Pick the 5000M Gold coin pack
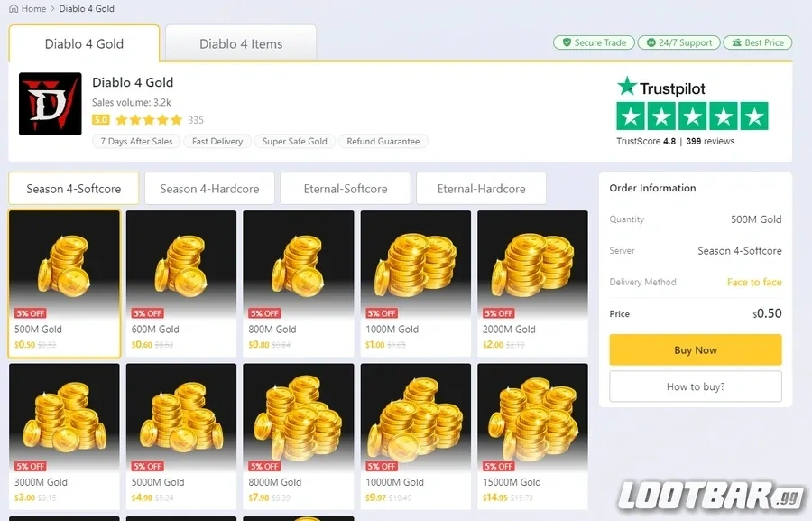This screenshot has height=521, width=812. click(181, 436)
